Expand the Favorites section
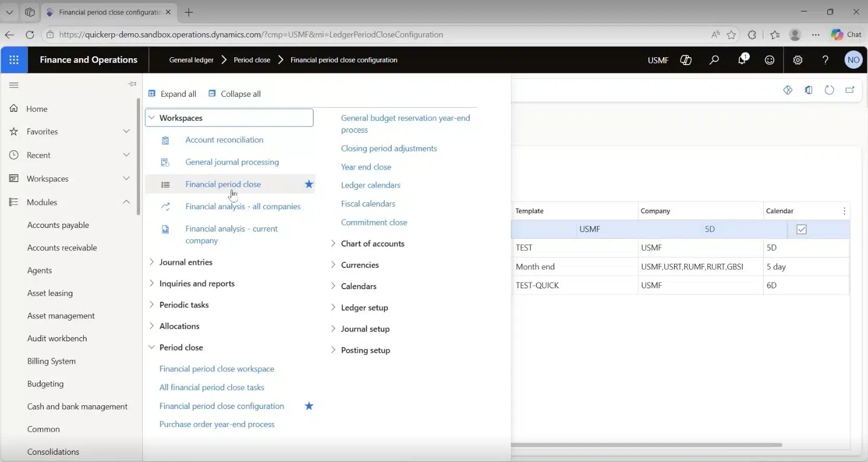The height and width of the screenshot is (462, 868). pos(126,131)
